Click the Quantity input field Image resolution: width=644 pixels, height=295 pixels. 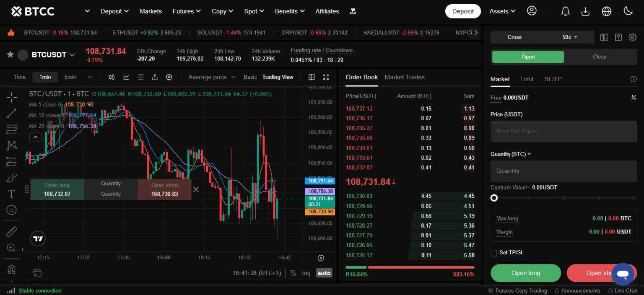563,171
